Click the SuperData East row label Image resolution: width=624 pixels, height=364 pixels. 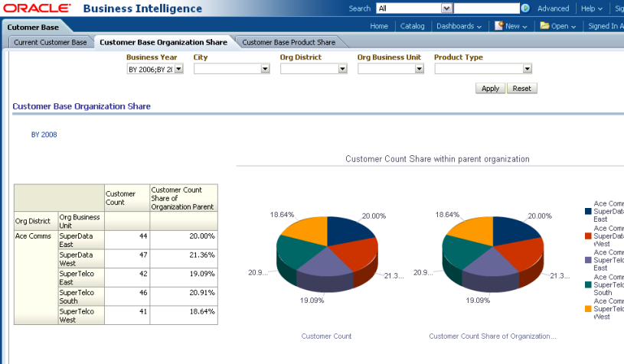click(81, 240)
